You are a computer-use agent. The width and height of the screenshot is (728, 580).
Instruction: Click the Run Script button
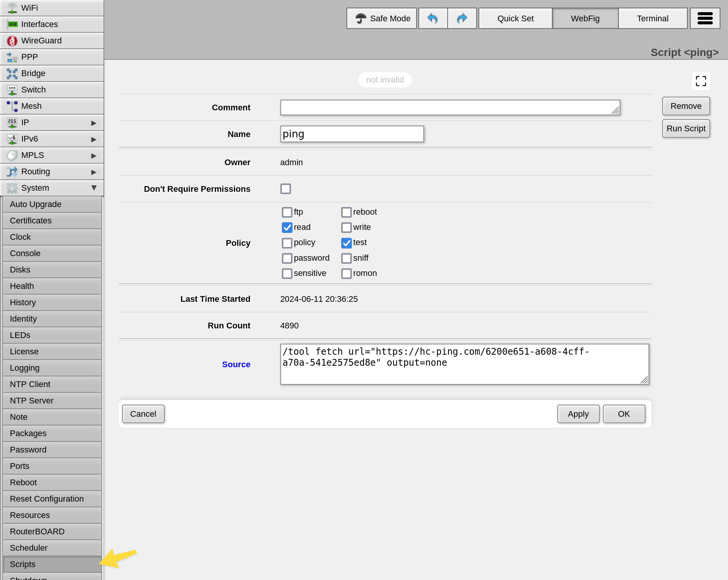click(686, 128)
